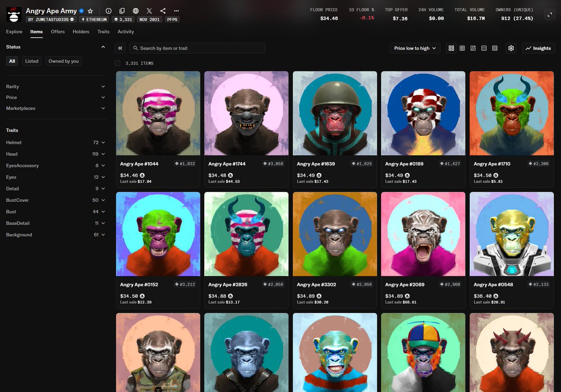
Task: Select the All status filter
Action: [12, 61]
